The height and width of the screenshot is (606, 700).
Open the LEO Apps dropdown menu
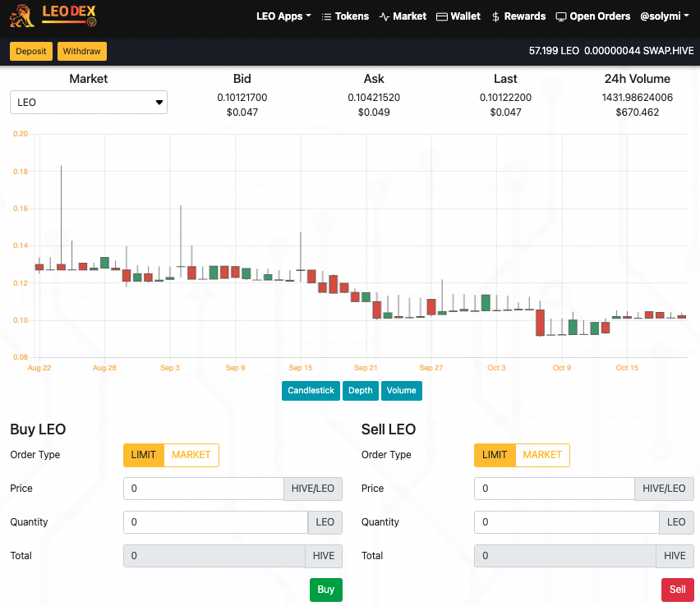point(283,16)
